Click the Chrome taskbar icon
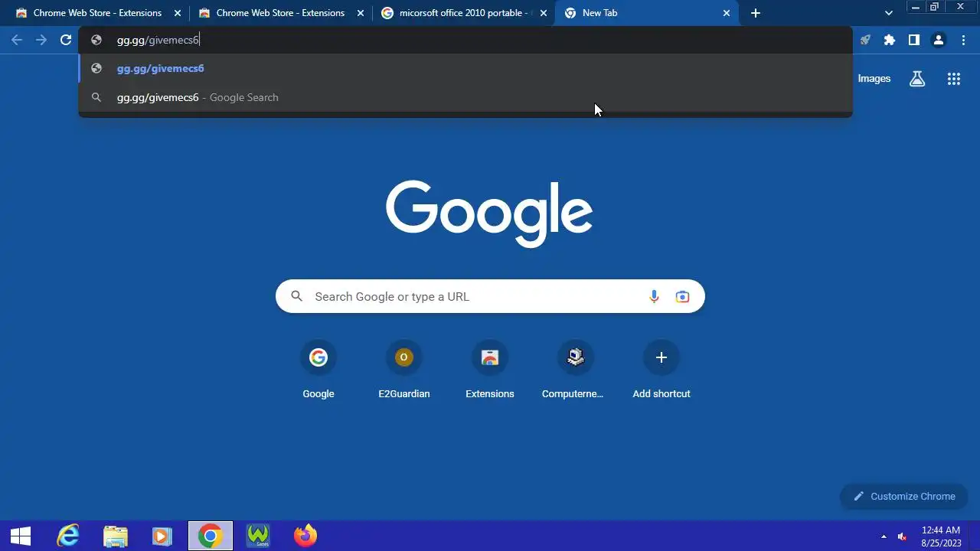The image size is (980, 551). pos(211,536)
